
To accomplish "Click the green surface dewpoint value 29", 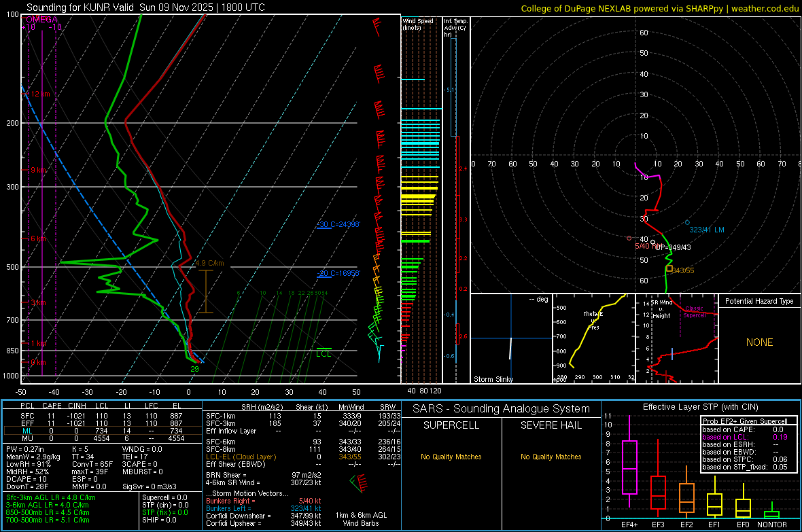I will tap(194, 369).
